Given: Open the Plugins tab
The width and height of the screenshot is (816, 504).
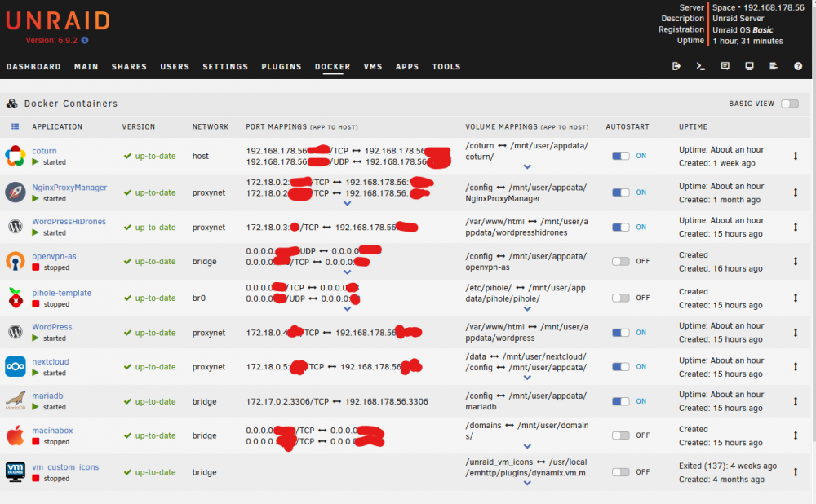Looking at the screenshot, I should tap(282, 67).
